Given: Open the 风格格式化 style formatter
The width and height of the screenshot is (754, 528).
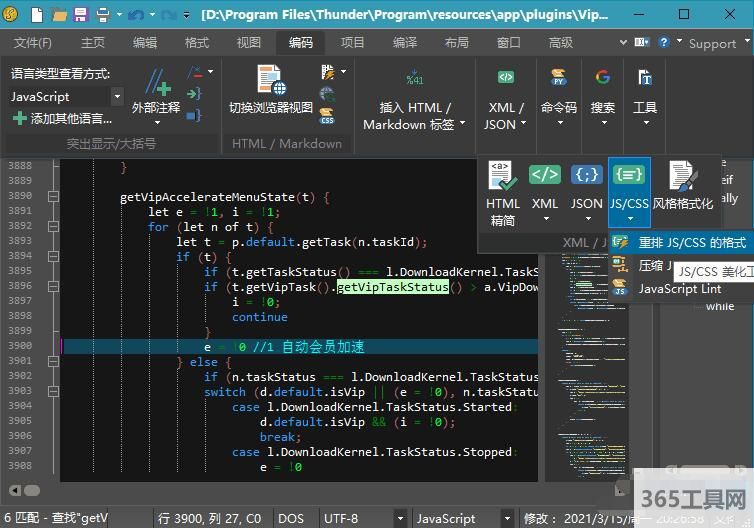Looking at the screenshot, I should tap(683, 186).
